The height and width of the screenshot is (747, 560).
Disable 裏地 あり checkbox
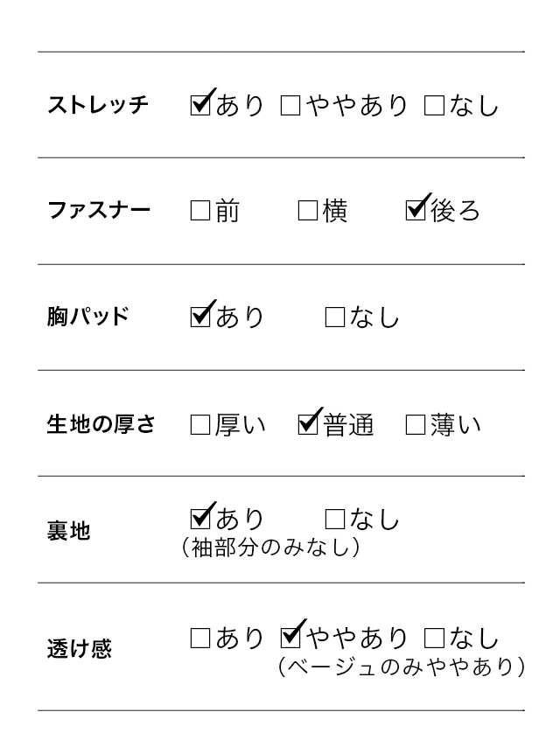pos(200,520)
